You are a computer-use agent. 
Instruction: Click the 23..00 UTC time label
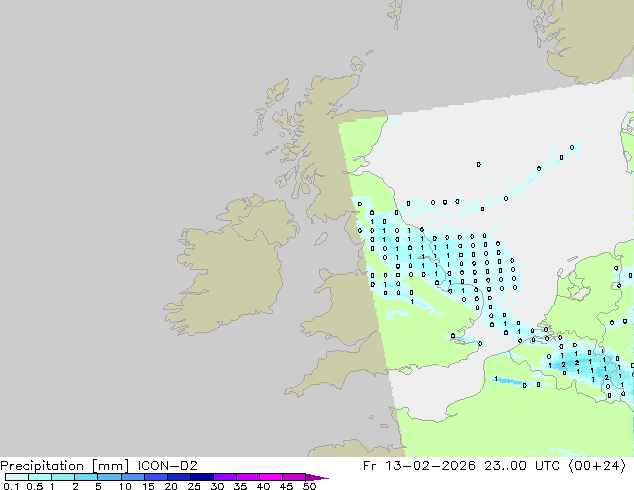pyautogui.click(x=529, y=465)
